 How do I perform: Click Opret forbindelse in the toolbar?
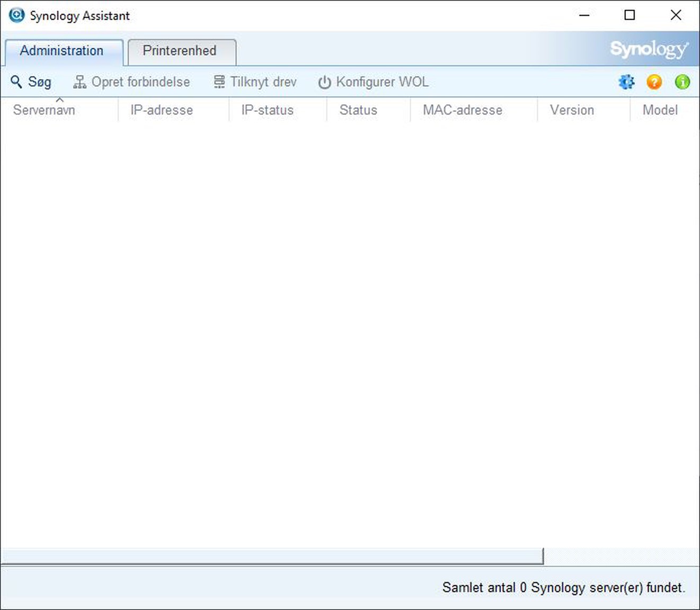click(x=131, y=82)
